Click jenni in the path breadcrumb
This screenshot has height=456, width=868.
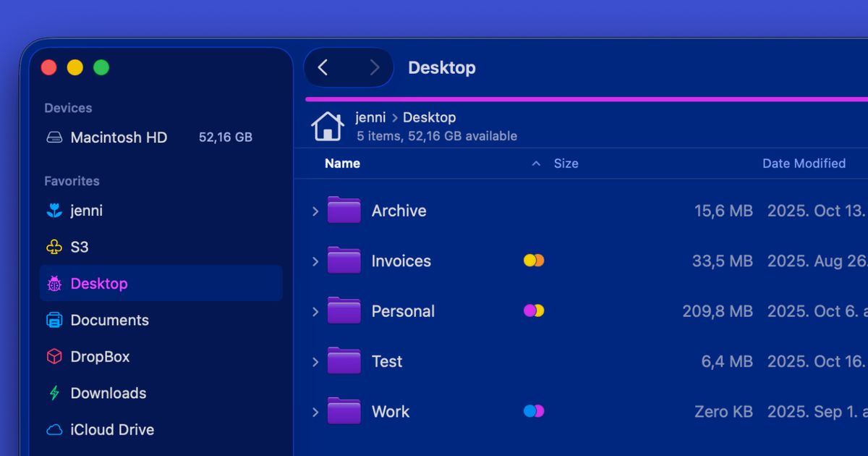pos(370,117)
